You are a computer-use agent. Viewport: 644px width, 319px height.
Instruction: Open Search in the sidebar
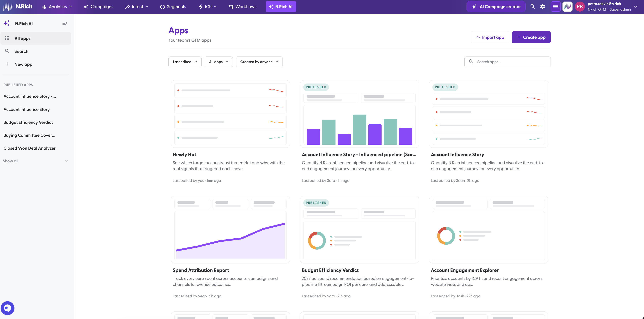[x=36, y=51]
